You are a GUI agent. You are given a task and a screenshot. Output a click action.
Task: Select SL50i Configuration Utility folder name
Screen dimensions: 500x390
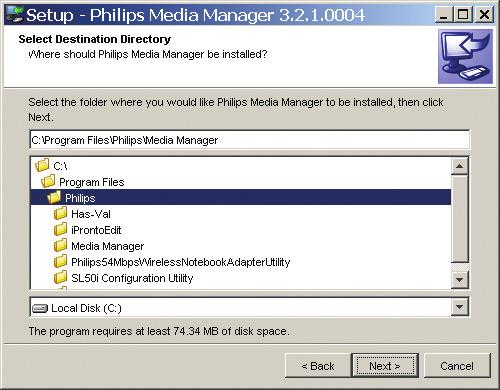(132, 278)
